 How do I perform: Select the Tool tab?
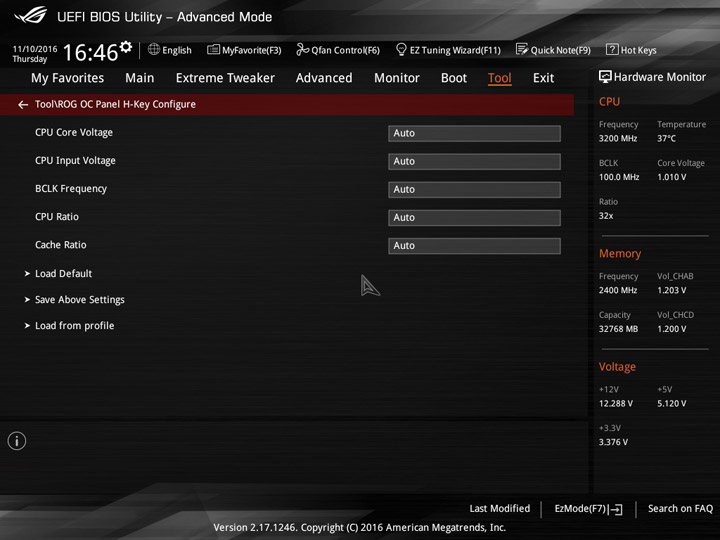click(500, 78)
